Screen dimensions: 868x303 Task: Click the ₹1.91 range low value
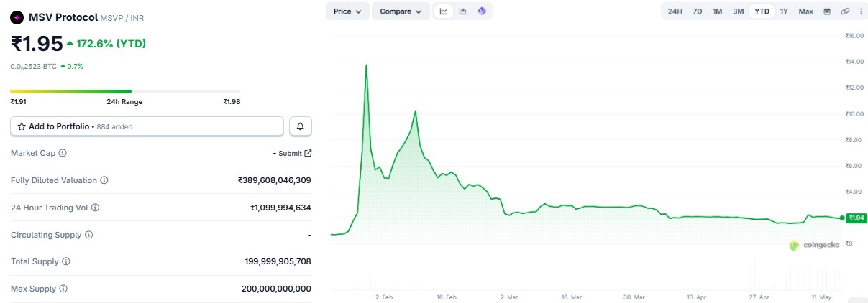click(18, 102)
